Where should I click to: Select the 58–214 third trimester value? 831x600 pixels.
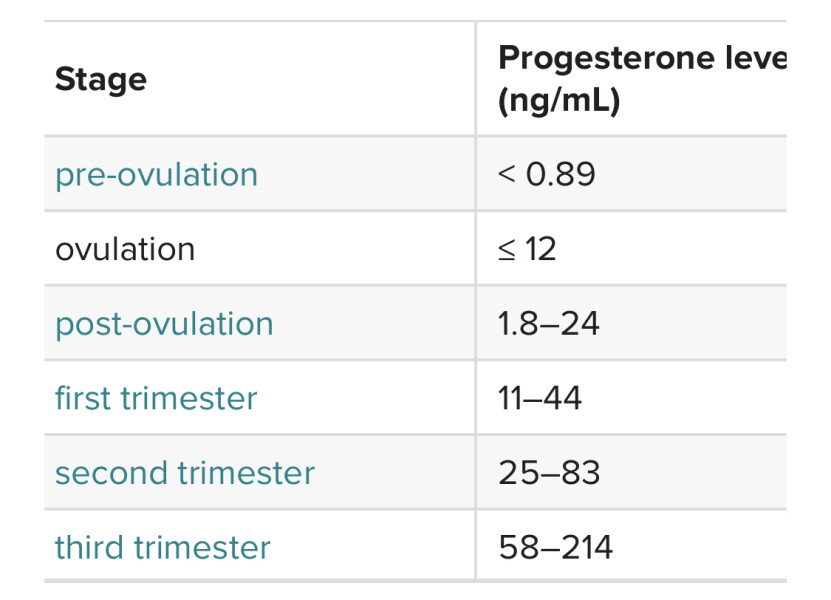[555, 548]
